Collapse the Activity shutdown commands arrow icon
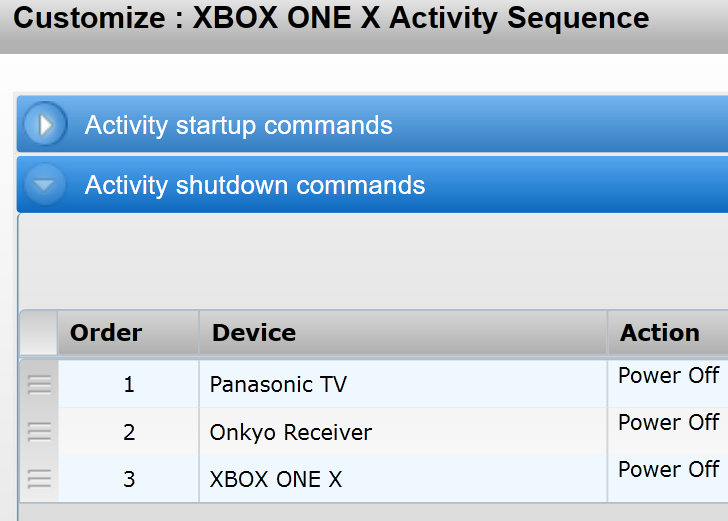 tap(45, 185)
